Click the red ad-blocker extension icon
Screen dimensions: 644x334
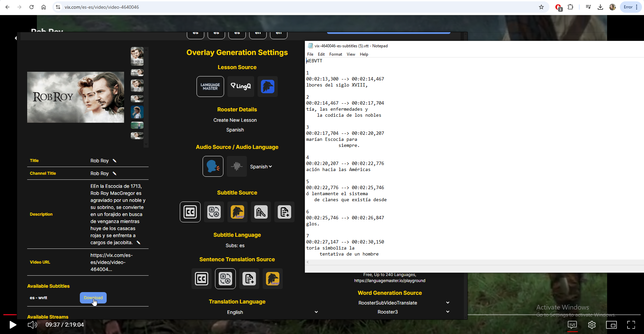point(558,7)
